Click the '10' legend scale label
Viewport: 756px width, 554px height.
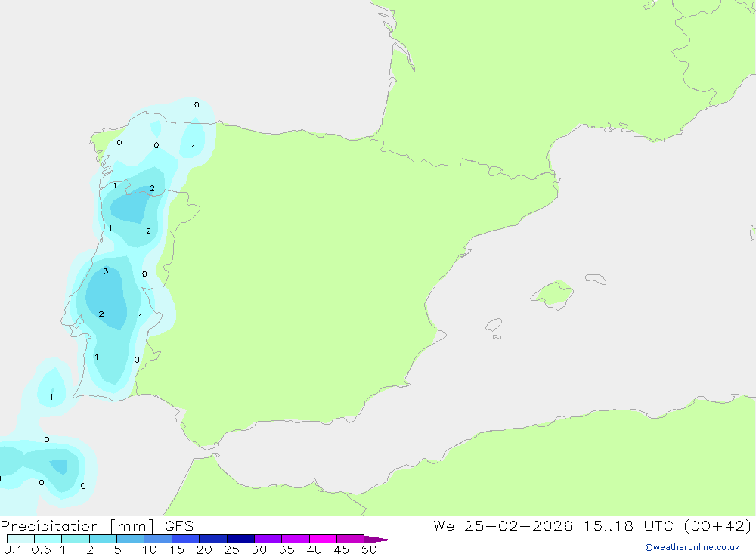click(x=150, y=549)
